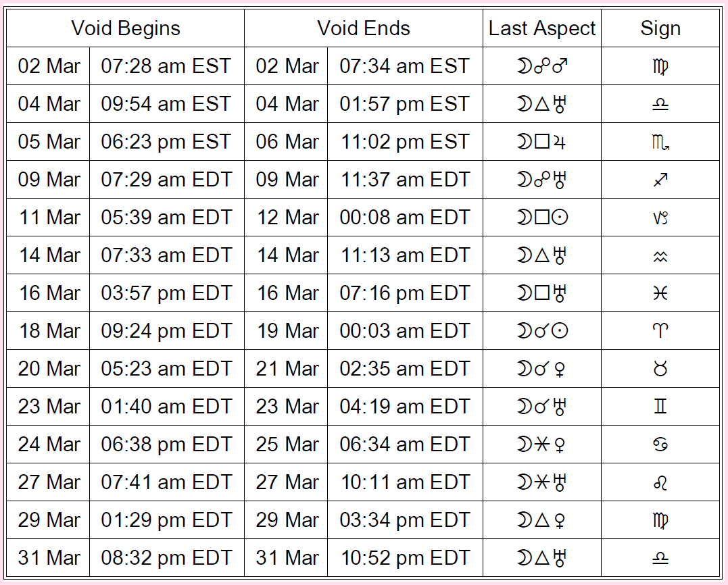Click the Aries ram sign glyph
This screenshot has width=728, height=585.
point(660,331)
